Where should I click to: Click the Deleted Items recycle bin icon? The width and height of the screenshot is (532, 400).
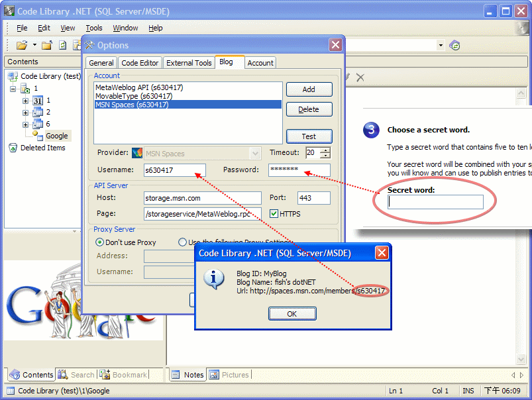point(13,148)
